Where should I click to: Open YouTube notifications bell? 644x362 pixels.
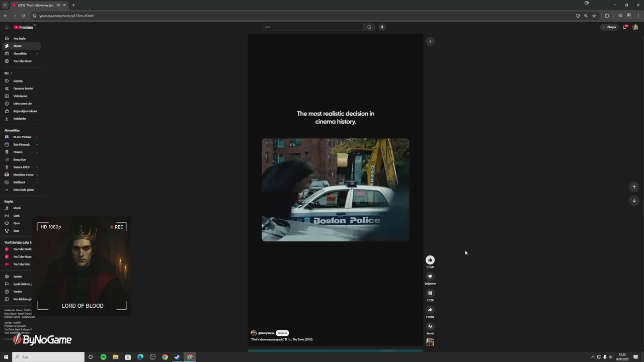625,27
